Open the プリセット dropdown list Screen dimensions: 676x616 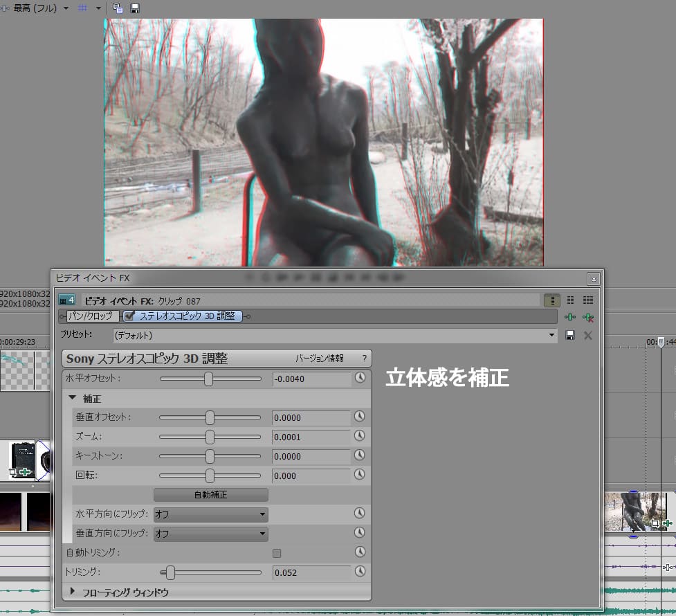pyautogui.click(x=551, y=336)
